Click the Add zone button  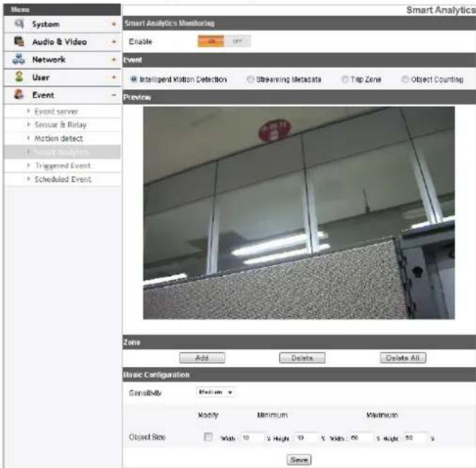pos(202,358)
